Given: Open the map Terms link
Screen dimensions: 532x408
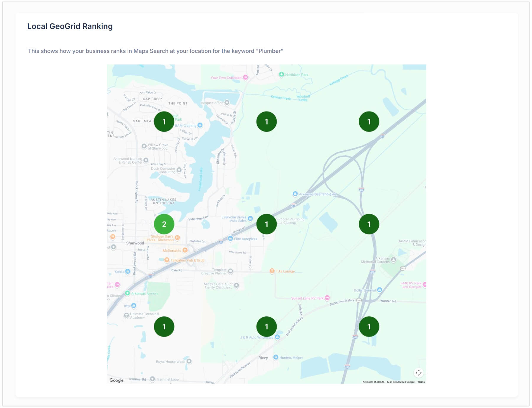Looking at the screenshot, I should click(x=421, y=382).
